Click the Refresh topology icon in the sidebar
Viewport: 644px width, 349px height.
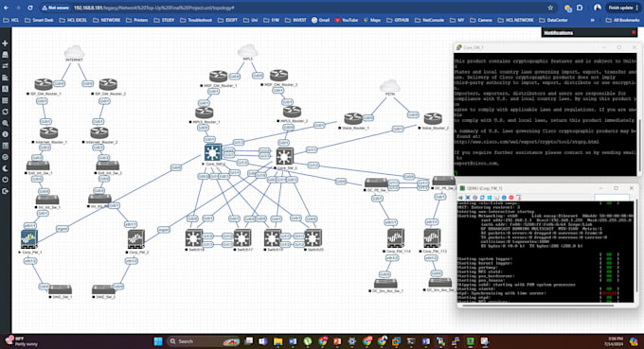(x=5, y=112)
